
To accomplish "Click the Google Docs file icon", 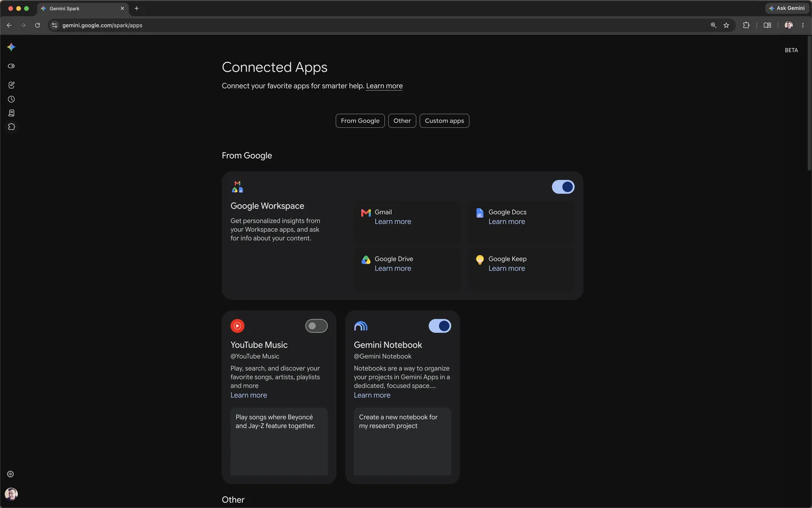I will pos(480,213).
